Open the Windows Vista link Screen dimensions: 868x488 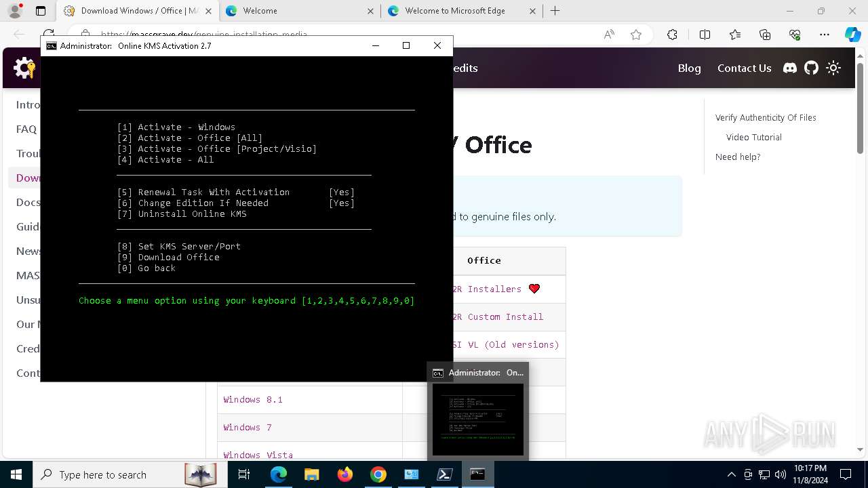click(258, 455)
